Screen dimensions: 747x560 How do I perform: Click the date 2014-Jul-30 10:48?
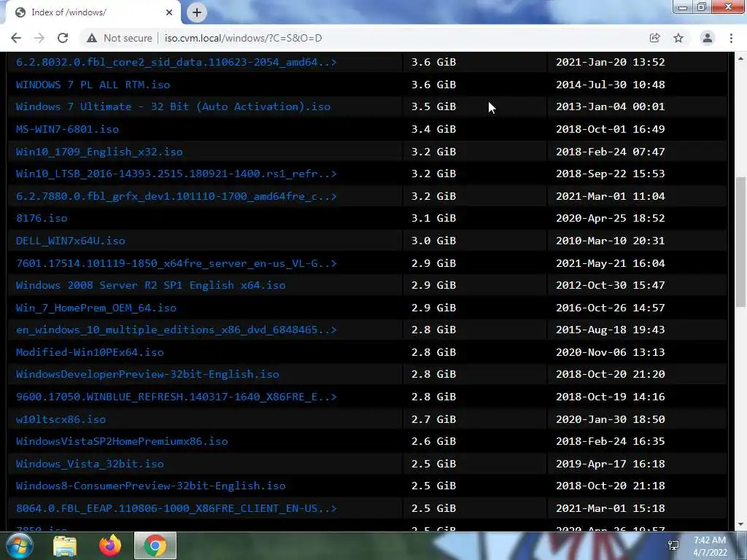(x=611, y=85)
